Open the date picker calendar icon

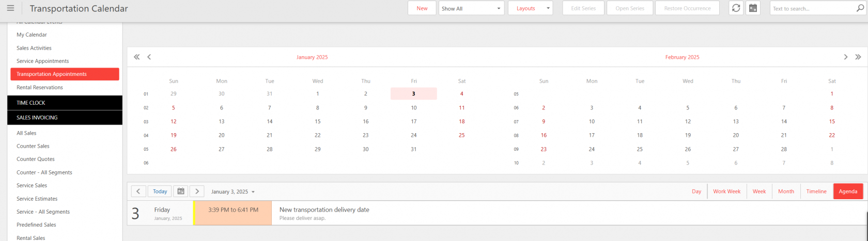click(180, 191)
